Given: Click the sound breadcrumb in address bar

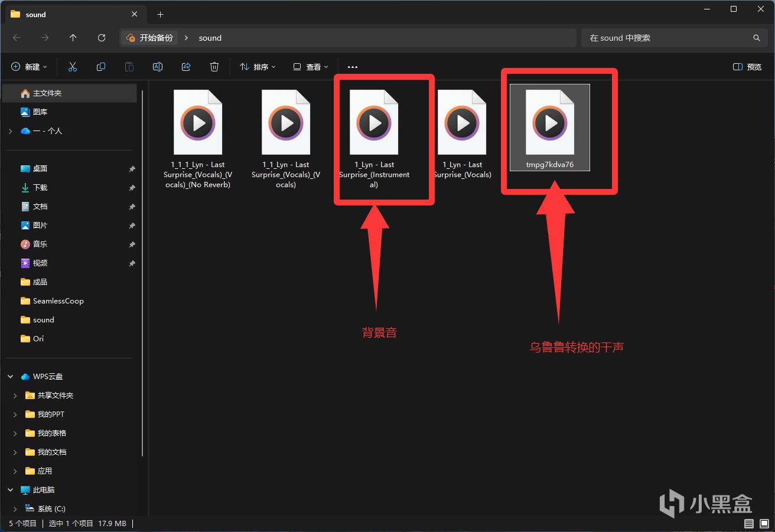Looking at the screenshot, I should [x=210, y=38].
